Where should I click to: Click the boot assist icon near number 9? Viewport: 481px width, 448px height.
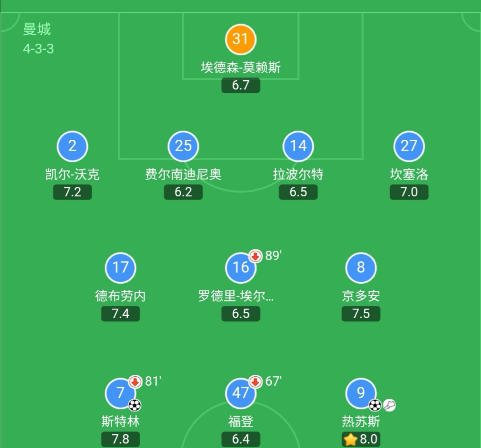(x=389, y=405)
